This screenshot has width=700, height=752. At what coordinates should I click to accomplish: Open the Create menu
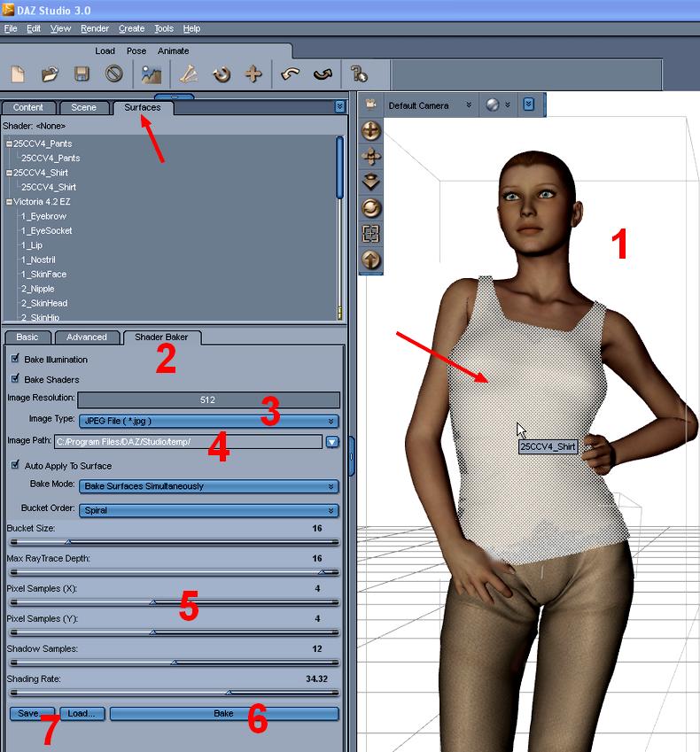coord(131,28)
